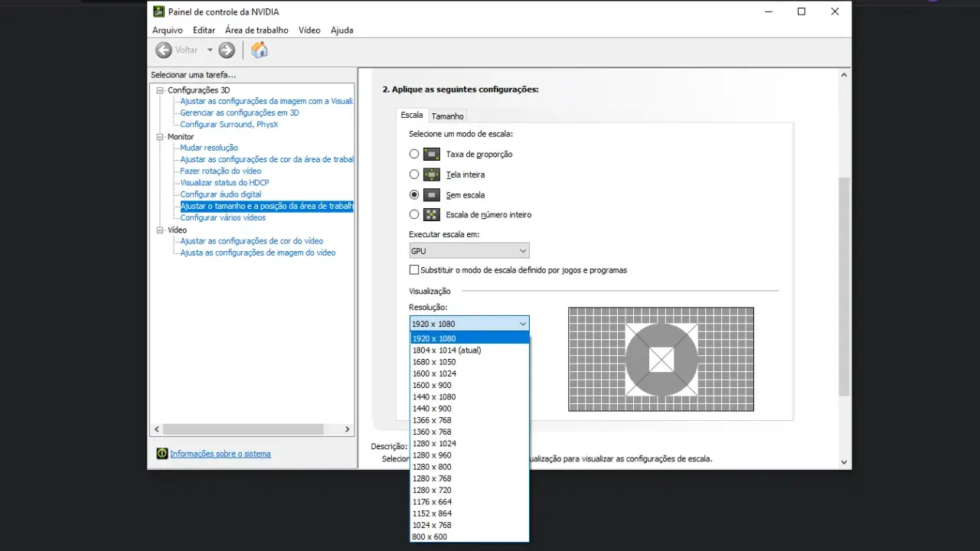Select Taxa de proporção radio button

click(x=414, y=154)
